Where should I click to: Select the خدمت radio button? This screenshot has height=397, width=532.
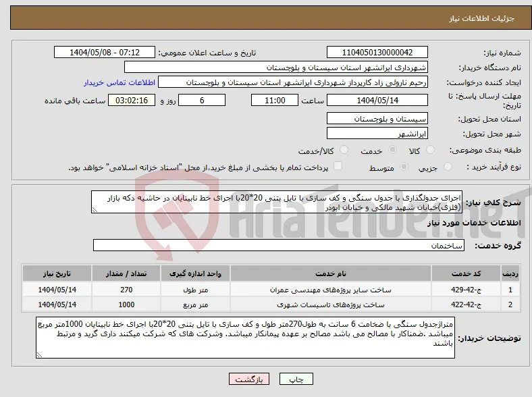[392, 150]
